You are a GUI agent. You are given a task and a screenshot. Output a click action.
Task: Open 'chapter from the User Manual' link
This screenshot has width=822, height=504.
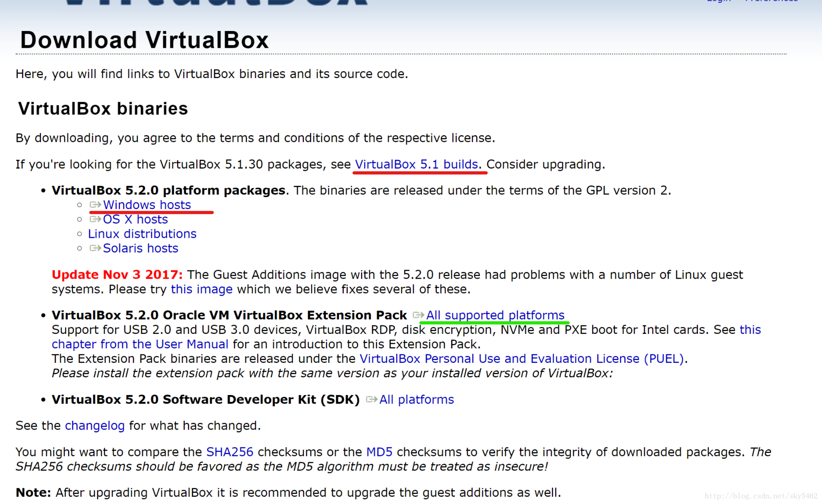pyautogui.click(x=140, y=344)
